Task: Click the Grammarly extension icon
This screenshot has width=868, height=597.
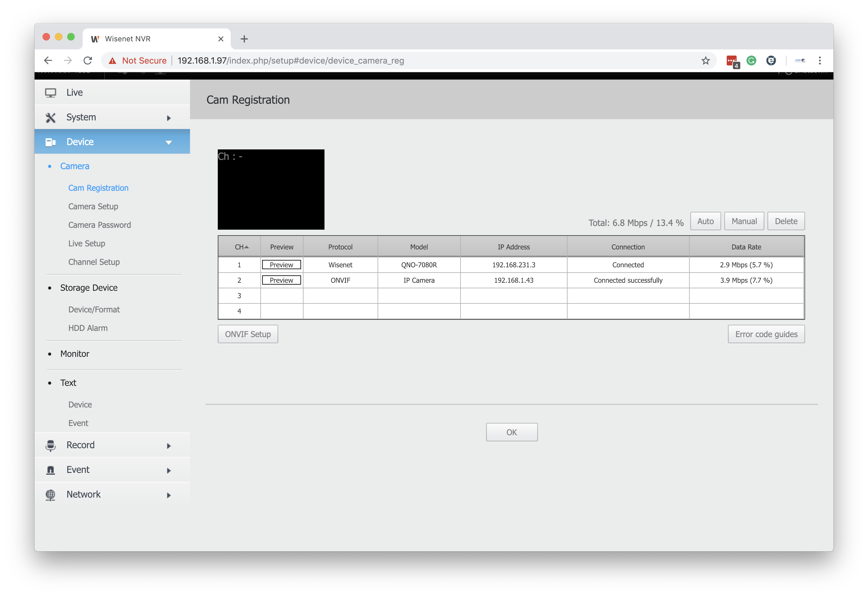Action: [751, 61]
